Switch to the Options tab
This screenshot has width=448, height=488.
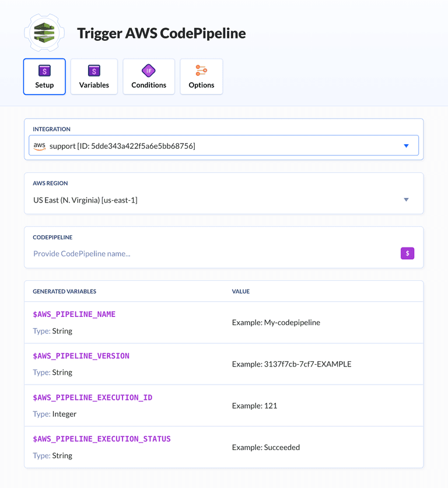[x=201, y=76]
